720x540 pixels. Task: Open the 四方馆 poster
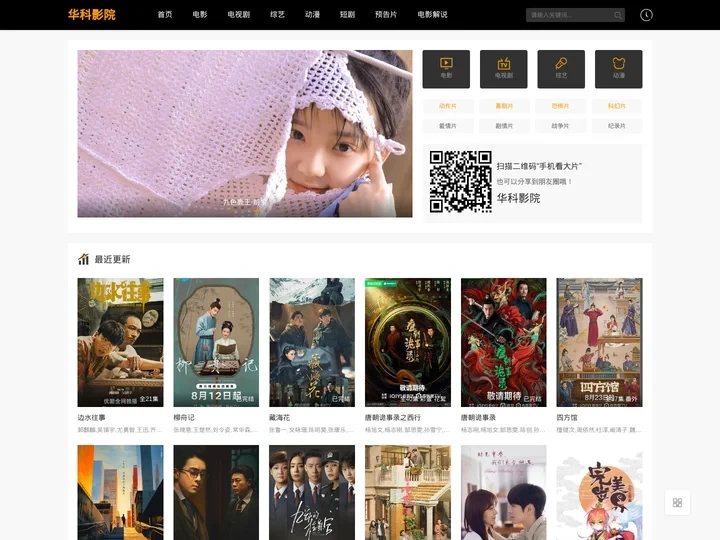(599, 342)
